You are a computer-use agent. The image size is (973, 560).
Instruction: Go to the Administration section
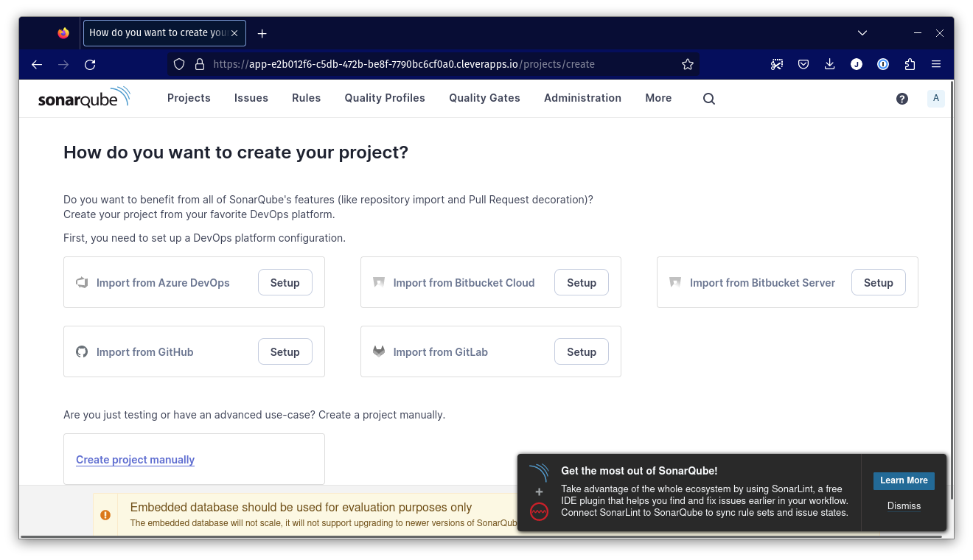(582, 98)
